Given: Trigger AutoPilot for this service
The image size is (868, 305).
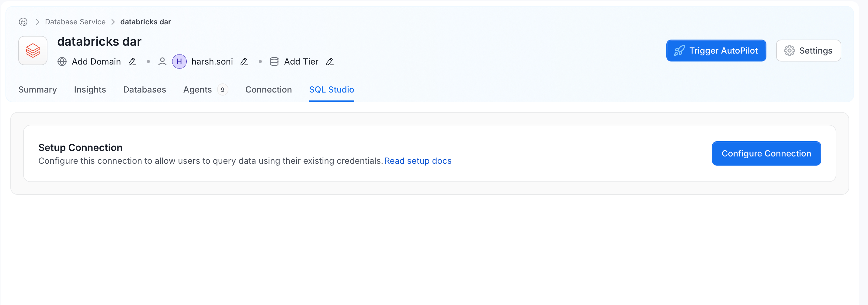Looking at the screenshot, I should pyautogui.click(x=716, y=51).
